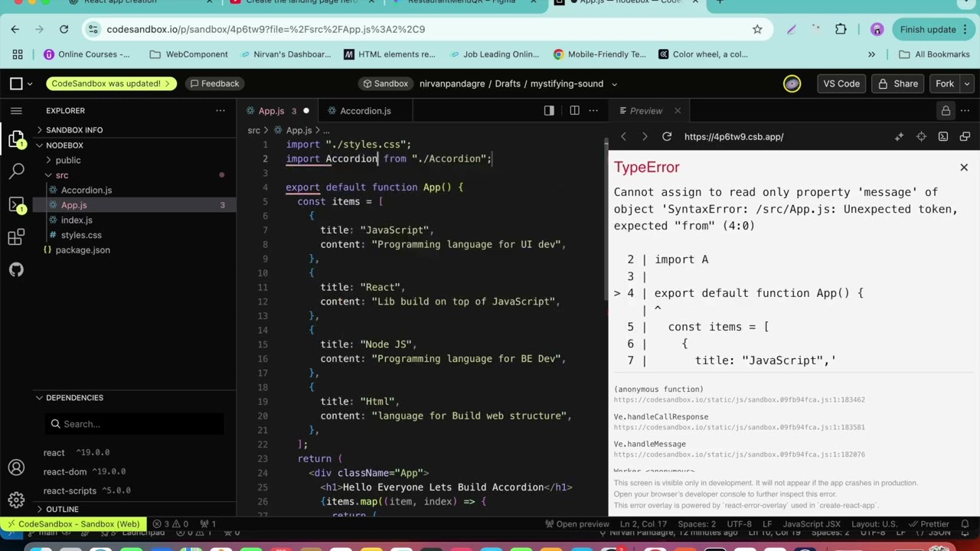
Task: Open the hamburger application menu
Action: point(16,111)
